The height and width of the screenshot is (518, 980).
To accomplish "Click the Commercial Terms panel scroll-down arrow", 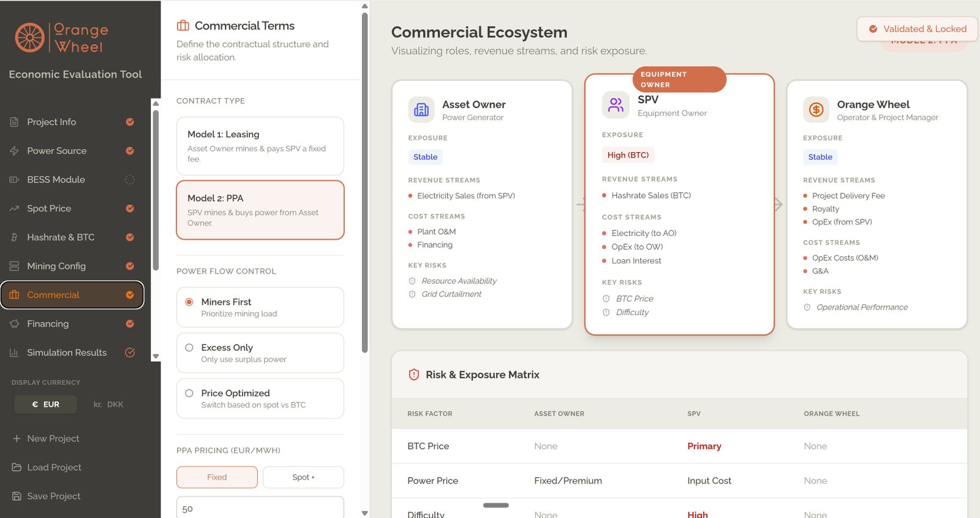I will coord(365,513).
